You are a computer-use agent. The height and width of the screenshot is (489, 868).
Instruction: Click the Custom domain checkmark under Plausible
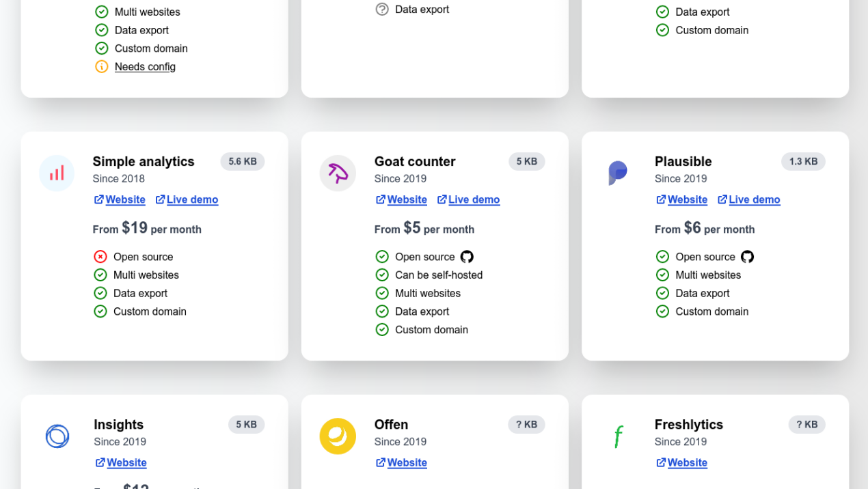(x=662, y=311)
